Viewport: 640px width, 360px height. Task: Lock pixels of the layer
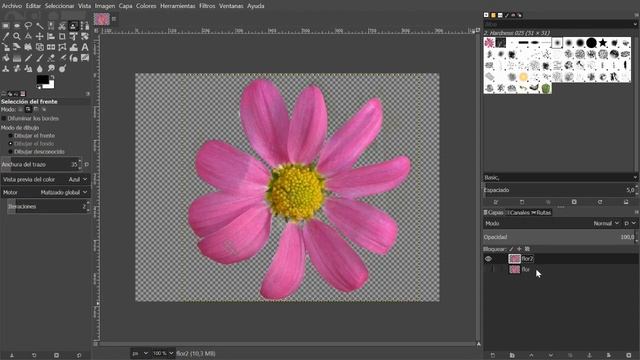pyautogui.click(x=511, y=249)
